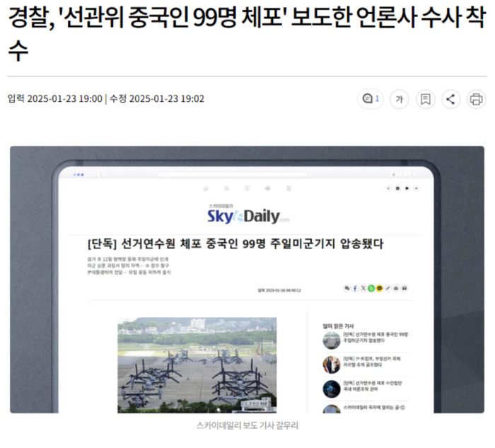Click the '스카이데일리 보도 기사 갈무리' caption

[247, 426]
